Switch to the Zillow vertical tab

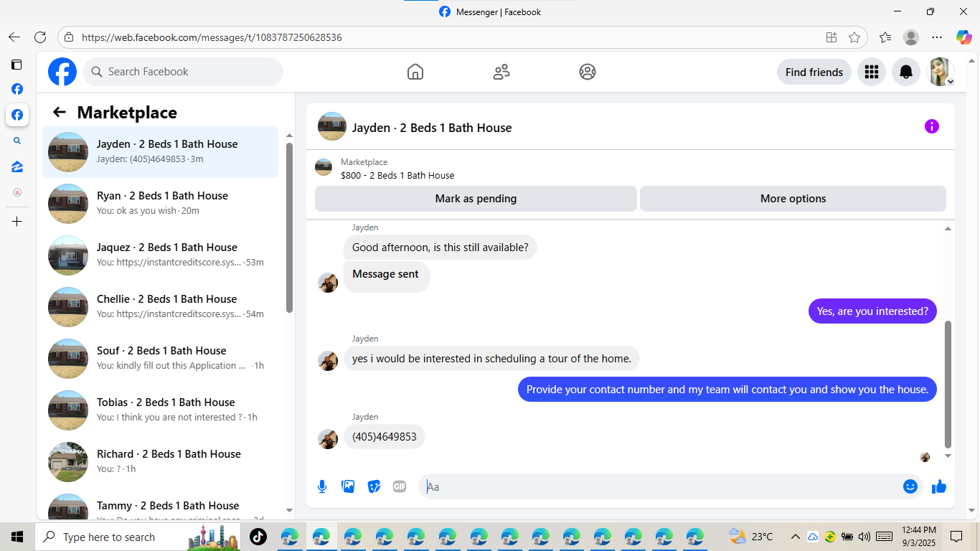17,167
